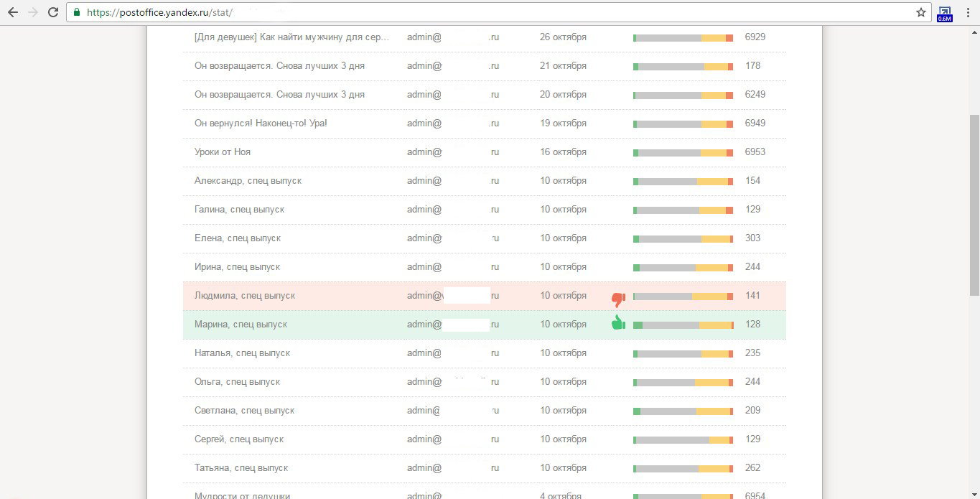Open 'Татьяна, спец выпуск' mailing
The height and width of the screenshot is (499, 980).
[241, 468]
